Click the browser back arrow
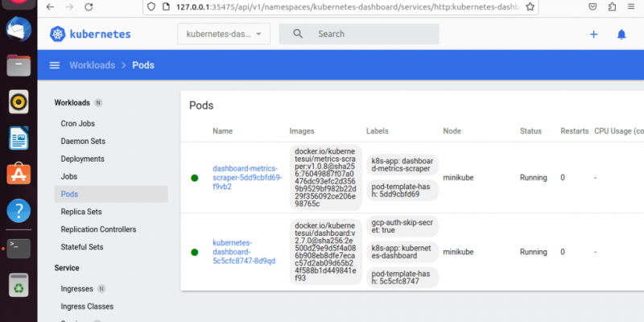The height and width of the screenshot is (322, 644). 50,7
